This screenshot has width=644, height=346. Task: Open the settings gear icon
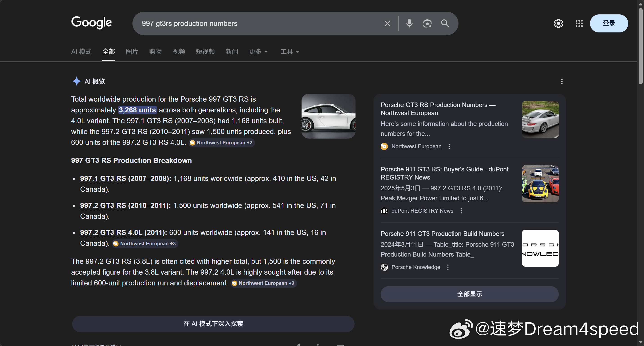point(558,23)
